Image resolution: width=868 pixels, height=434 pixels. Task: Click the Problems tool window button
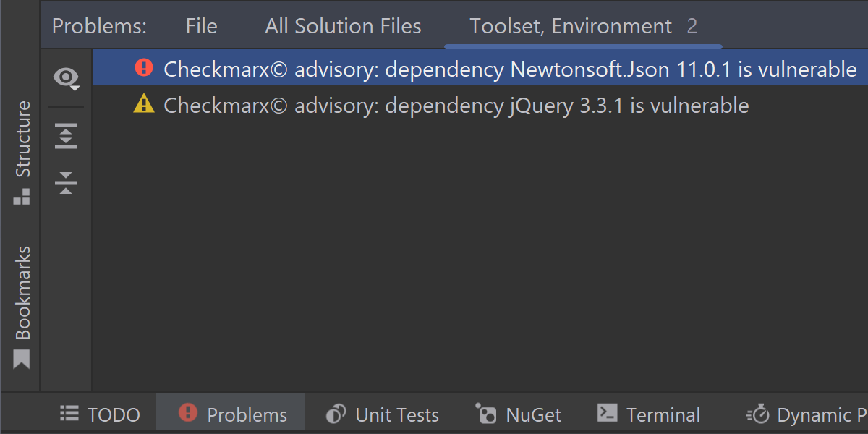tap(231, 414)
